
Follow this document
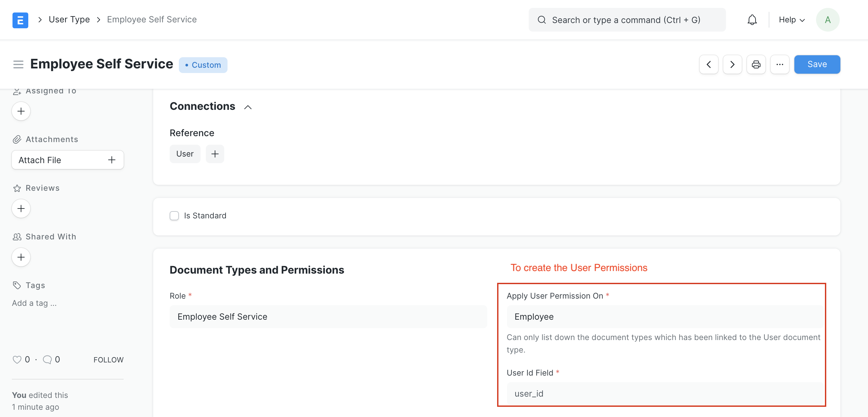(x=108, y=359)
